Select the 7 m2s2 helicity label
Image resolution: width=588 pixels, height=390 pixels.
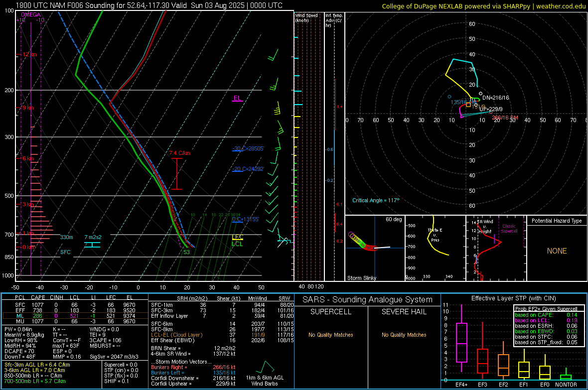(93, 237)
